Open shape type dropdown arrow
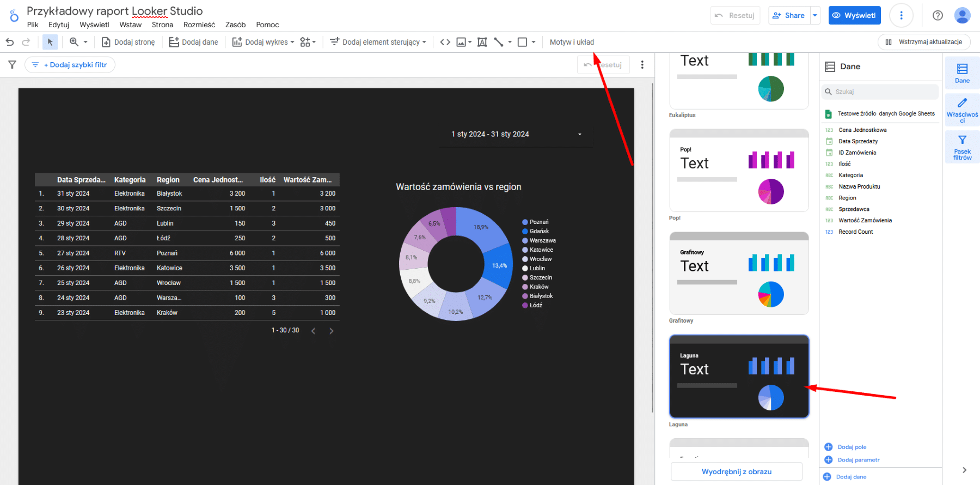 (x=534, y=42)
